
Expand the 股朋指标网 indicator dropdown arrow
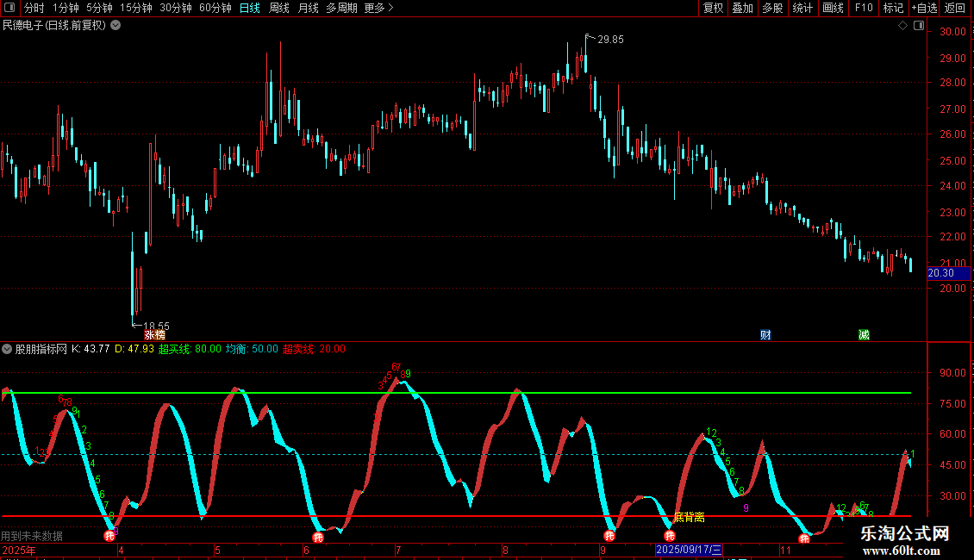pyautogui.click(x=8, y=350)
